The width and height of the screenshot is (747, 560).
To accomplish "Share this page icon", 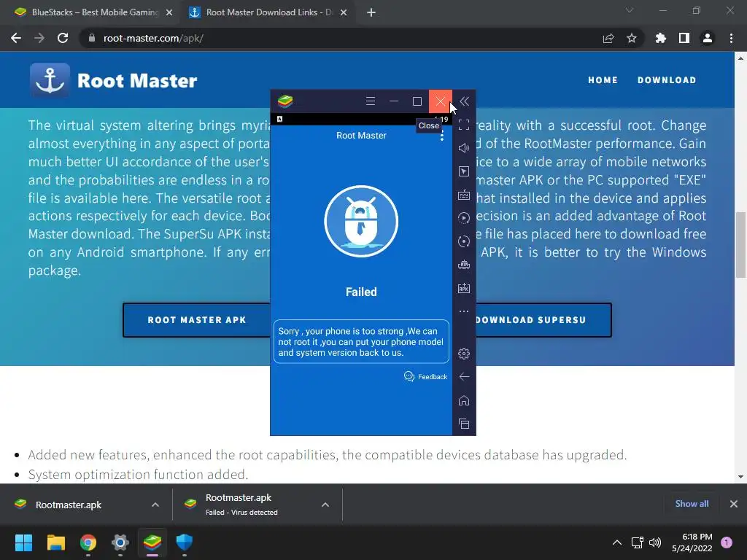I will [x=608, y=38].
